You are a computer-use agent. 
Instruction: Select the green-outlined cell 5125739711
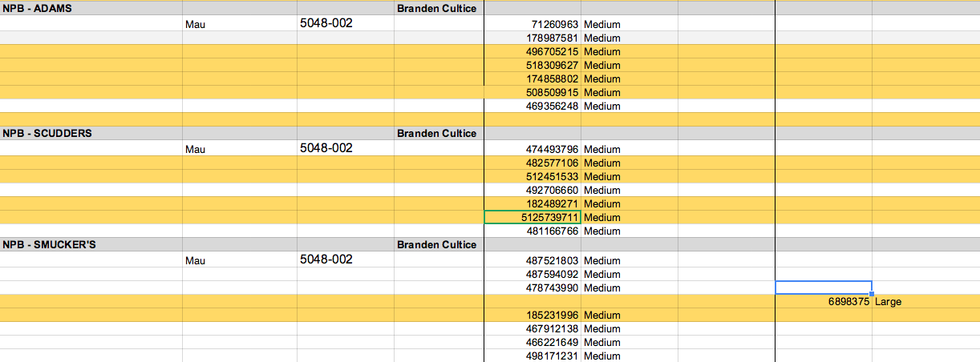[x=533, y=217]
